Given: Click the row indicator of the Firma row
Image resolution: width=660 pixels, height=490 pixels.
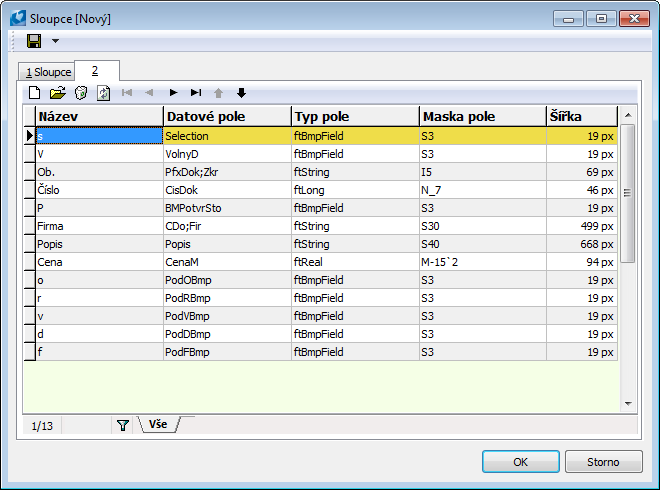Looking at the screenshot, I should [29, 226].
